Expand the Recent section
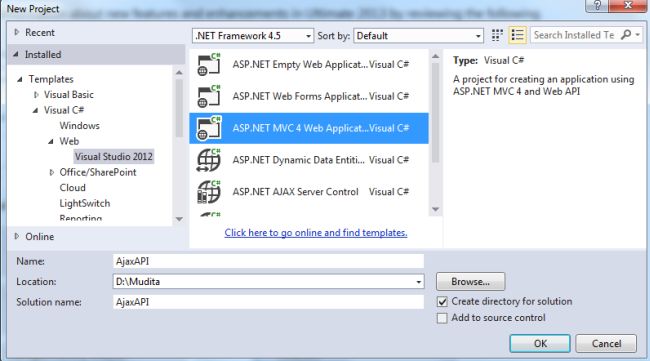 click(17, 32)
